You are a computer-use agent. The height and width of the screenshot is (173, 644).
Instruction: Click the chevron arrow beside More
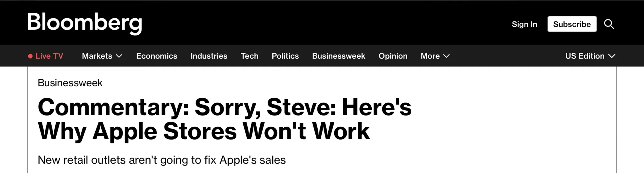(x=447, y=56)
